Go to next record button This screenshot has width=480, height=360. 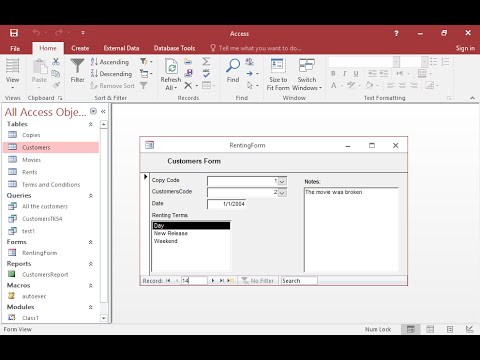[213, 281]
